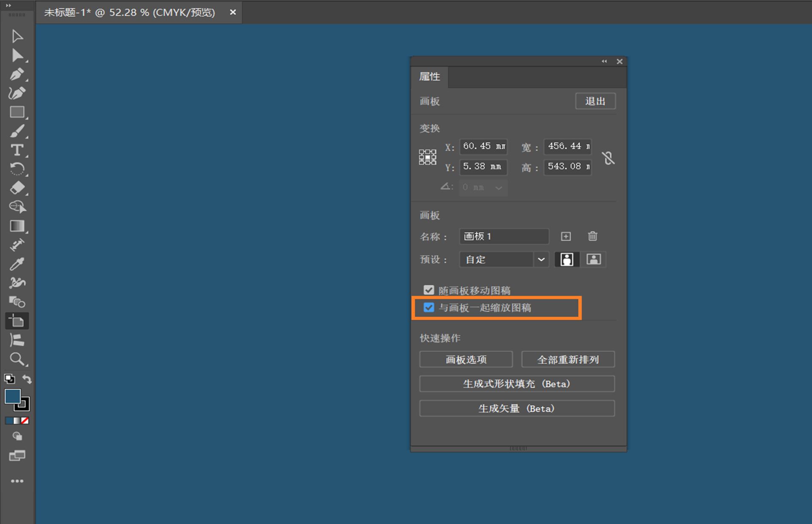
Task: Click the delete artboard trash icon
Action: (592, 236)
